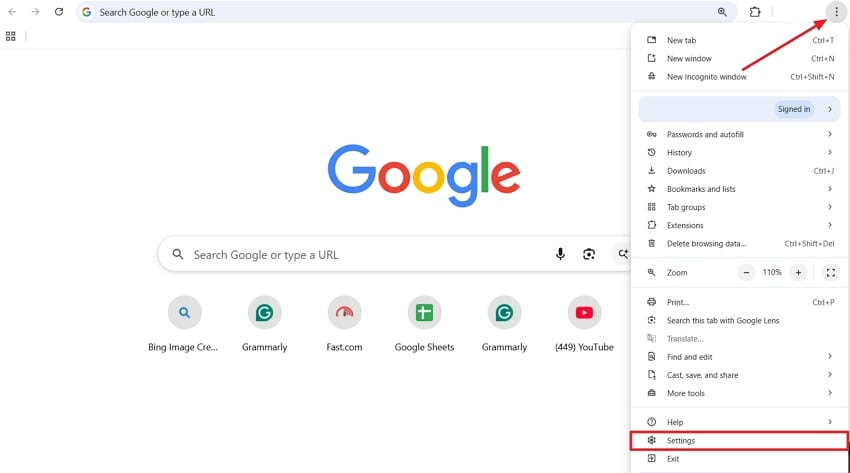Decrease zoom with minus button
Viewport: 850px width, 473px height.
tap(746, 273)
